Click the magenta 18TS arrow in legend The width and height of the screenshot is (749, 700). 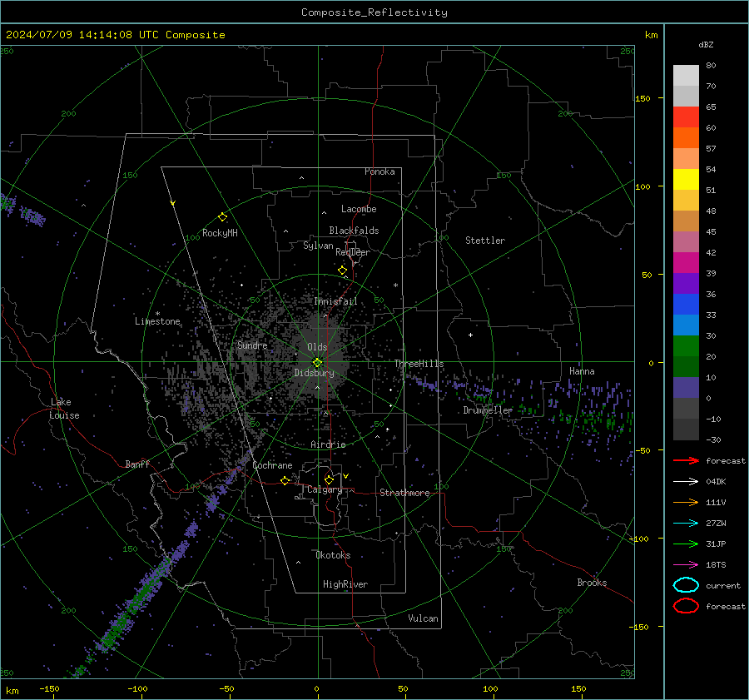(x=687, y=565)
